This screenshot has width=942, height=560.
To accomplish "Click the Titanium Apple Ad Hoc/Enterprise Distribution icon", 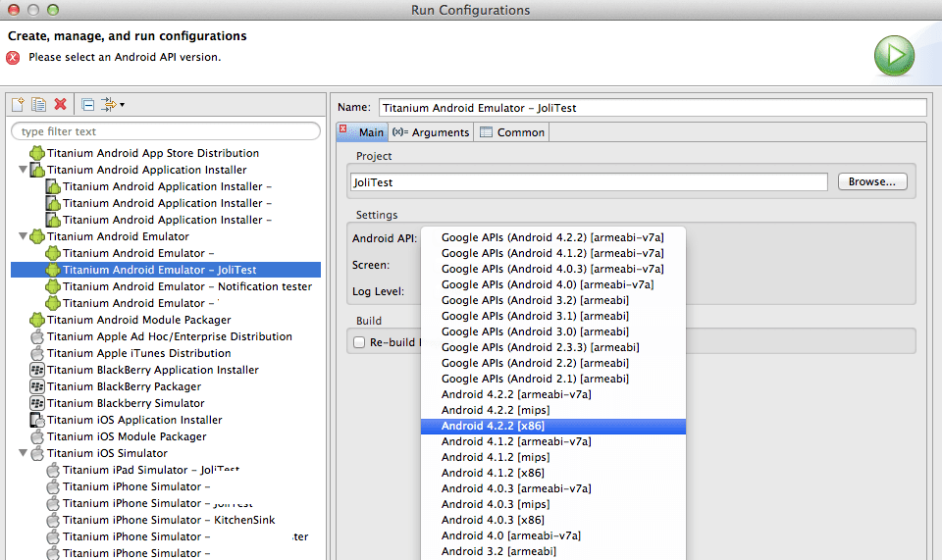I will coord(37,336).
